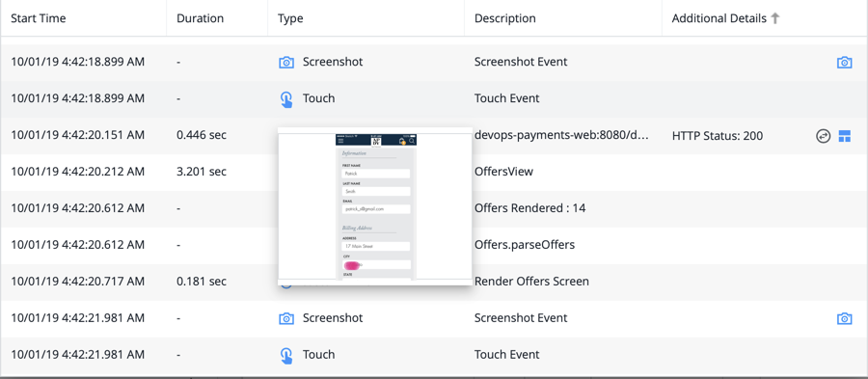Open the mobile screenshot preview thumbnail
This screenshot has width=868, height=379.
coord(375,206)
